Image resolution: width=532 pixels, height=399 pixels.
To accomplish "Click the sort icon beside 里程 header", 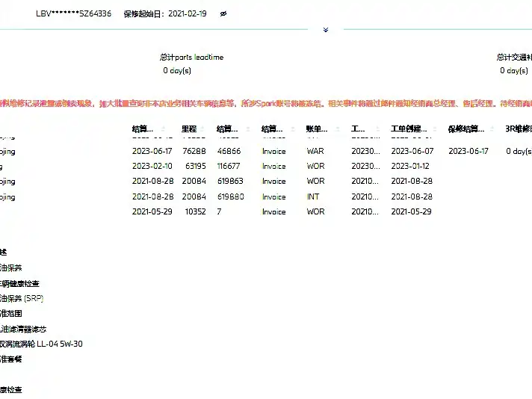I will pyautogui.click(x=202, y=129).
